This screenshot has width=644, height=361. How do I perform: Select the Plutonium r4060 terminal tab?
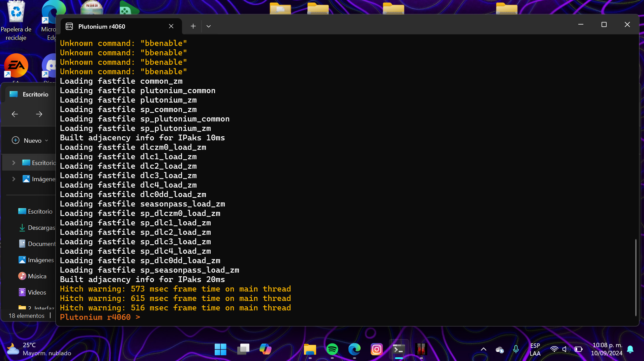coord(121,26)
